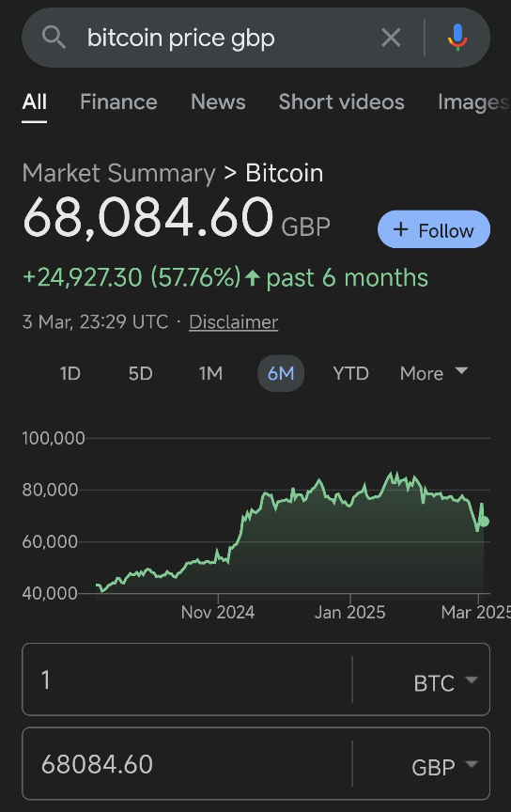This screenshot has width=511, height=812.
Task: Switch chart to 1M range
Action: click(210, 373)
